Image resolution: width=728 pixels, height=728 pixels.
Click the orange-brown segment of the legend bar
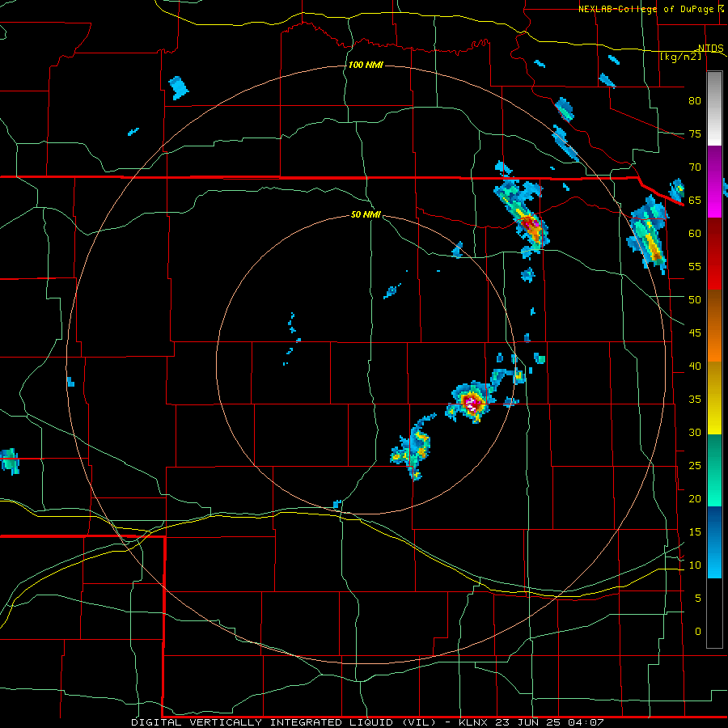click(714, 326)
